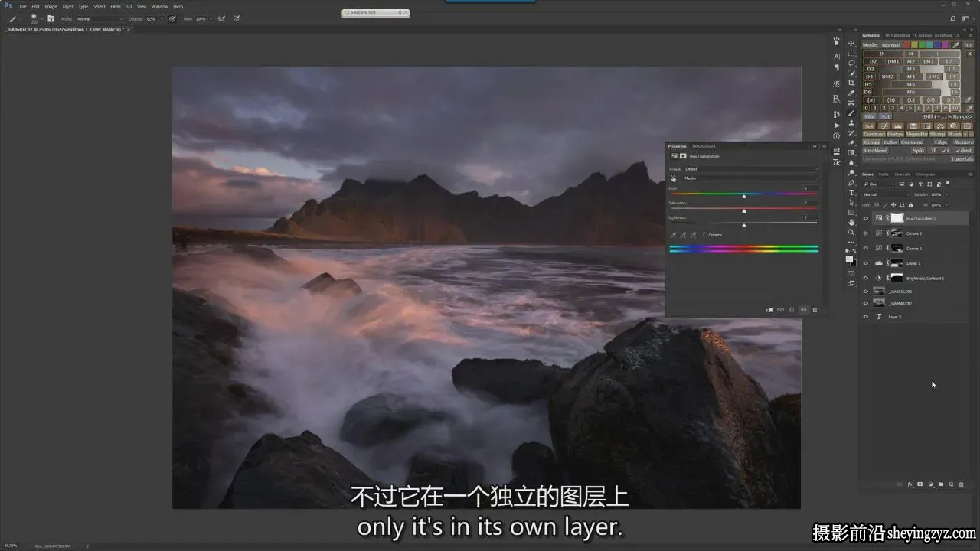Image resolution: width=980 pixels, height=551 pixels.
Task: Toggle visibility of Brightness/Contrast 1 layer
Action: (866, 278)
